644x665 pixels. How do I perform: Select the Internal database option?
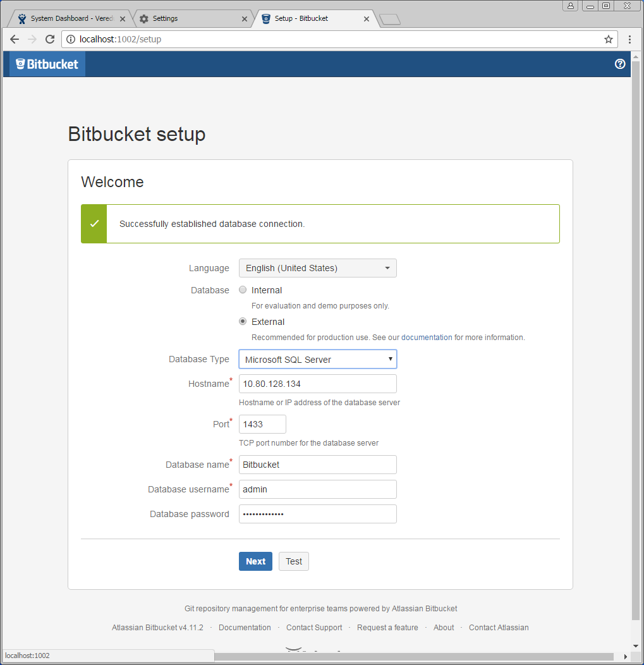click(x=242, y=290)
